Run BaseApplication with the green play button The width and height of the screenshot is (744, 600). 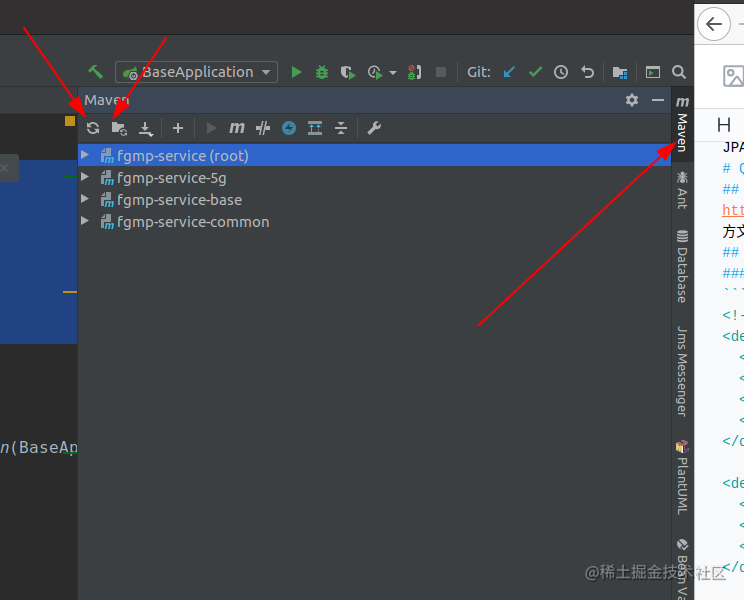pos(297,72)
